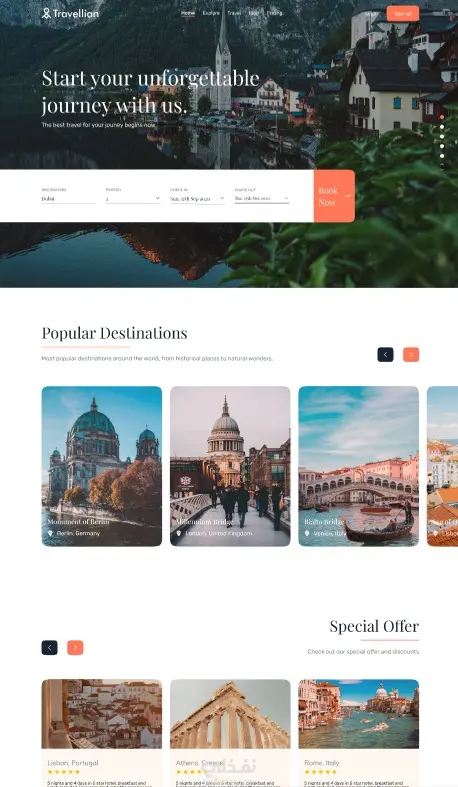Viewport: 458px width, 787px height.
Task: Expand the Person count dropdown
Action: tap(133, 199)
